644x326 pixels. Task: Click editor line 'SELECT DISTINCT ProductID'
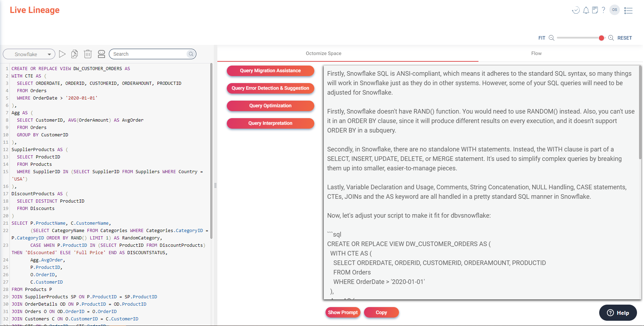[50, 201]
